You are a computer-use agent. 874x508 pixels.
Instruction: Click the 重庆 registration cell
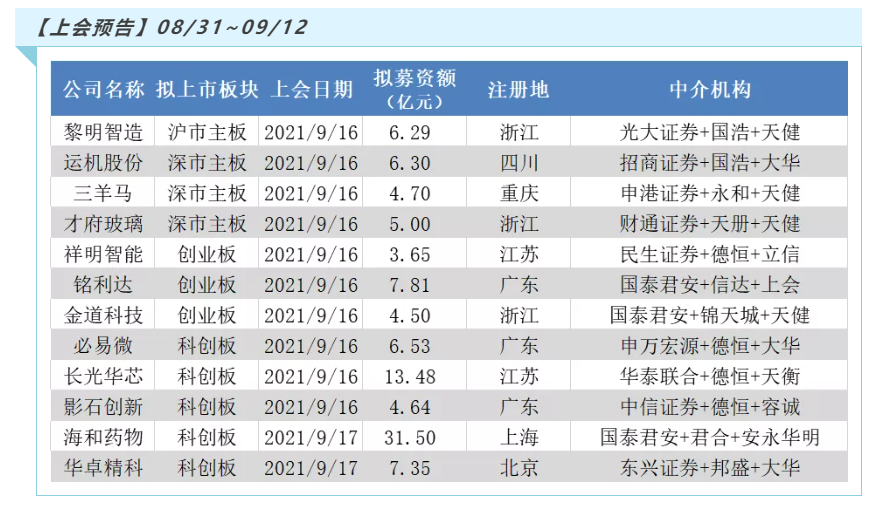click(x=519, y=193)
